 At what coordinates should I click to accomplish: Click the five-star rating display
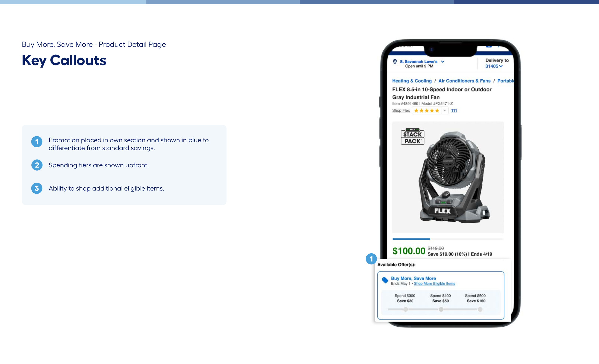pyautogui.click(x=426, y=111)
